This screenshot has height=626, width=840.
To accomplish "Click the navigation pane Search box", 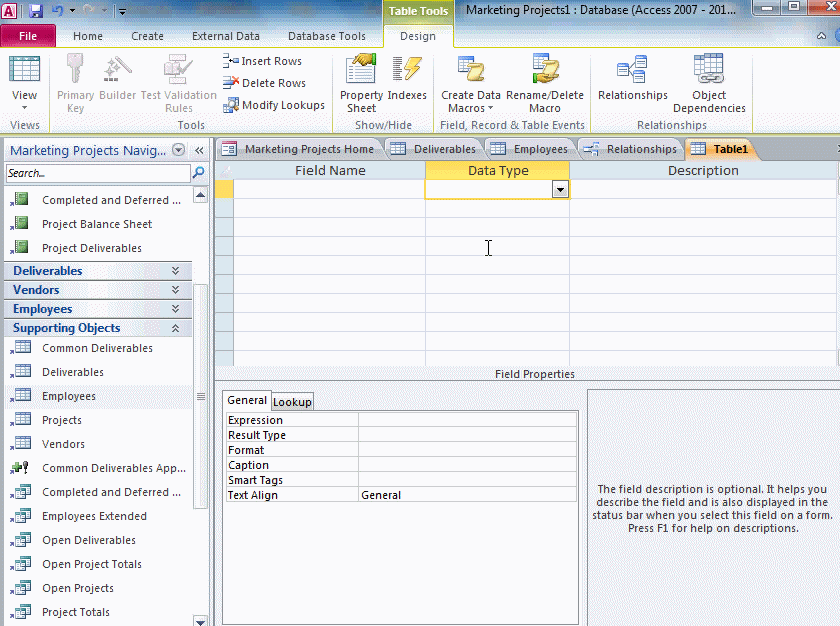I will tap(96, 173).
